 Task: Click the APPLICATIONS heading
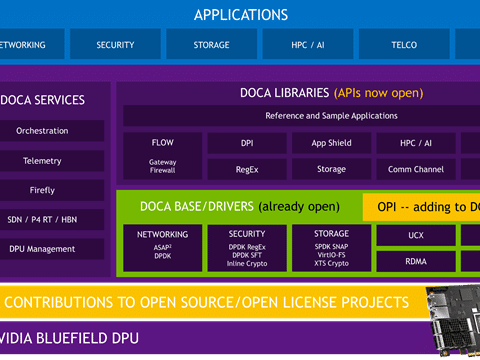click(x=241, y=15)
